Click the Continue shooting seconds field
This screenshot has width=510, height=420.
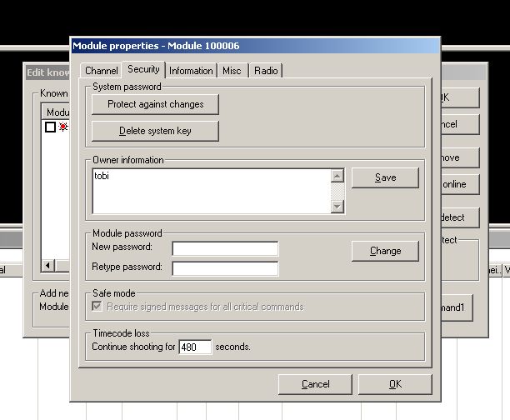coord(195,347)
